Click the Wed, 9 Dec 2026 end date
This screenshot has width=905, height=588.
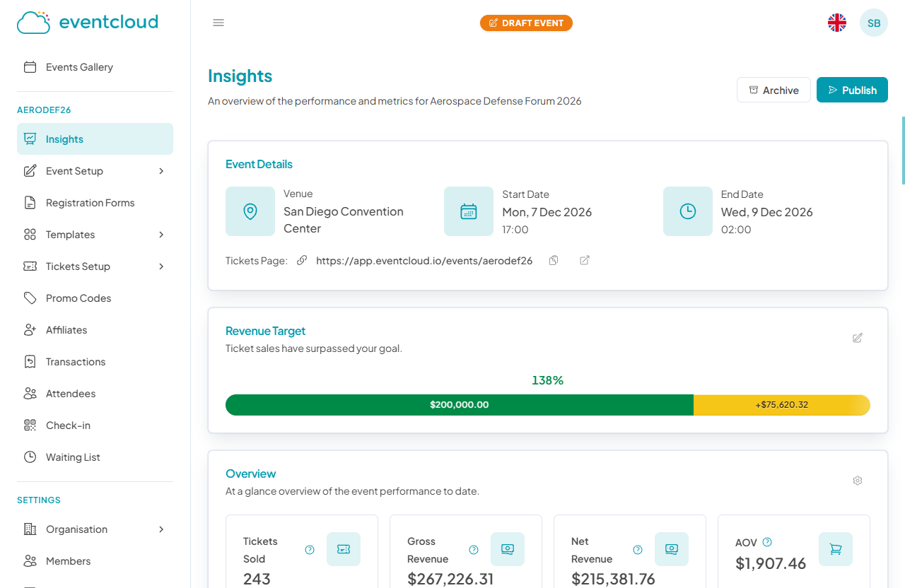click(767, 212)
